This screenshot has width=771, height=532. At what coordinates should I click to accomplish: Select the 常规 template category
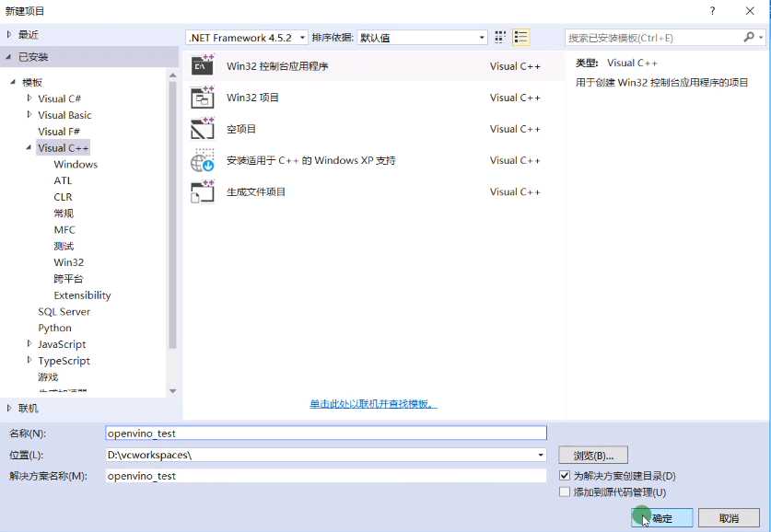pyautogui.click(x=64, y=214)
